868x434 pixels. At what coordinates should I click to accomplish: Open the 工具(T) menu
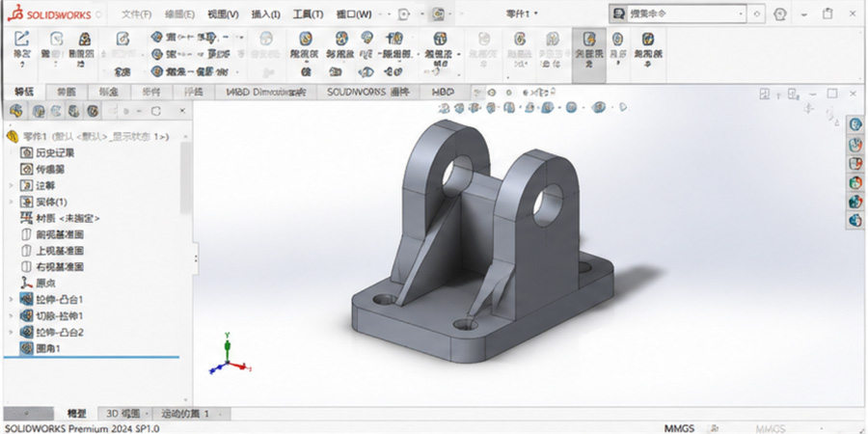tap(308, 14)
